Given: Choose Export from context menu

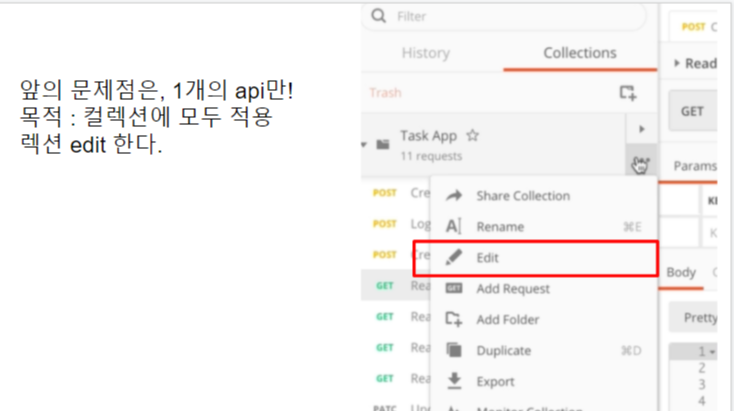Looking at the screenshot, I should tap(543, 382).
